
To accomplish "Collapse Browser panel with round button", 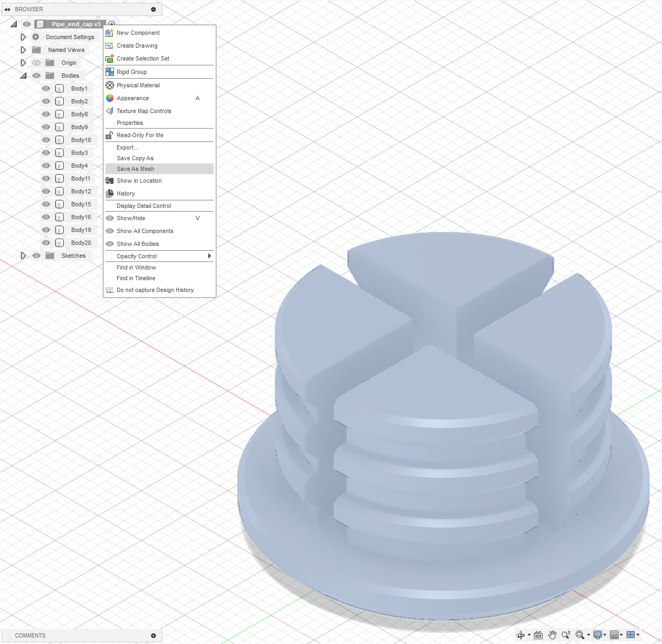I will 153,9.
